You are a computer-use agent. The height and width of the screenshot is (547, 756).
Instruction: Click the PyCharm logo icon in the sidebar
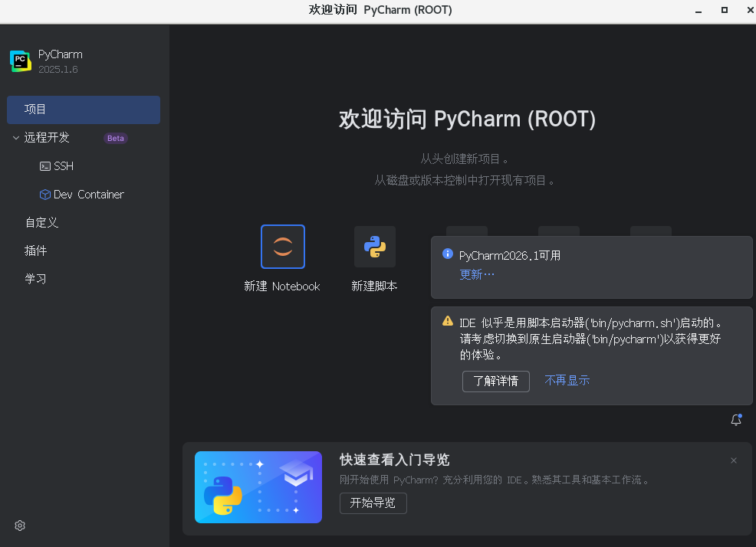20,61
